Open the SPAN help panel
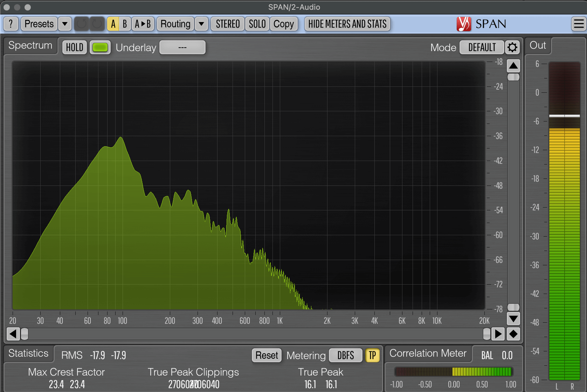 [x=11, y=24]
